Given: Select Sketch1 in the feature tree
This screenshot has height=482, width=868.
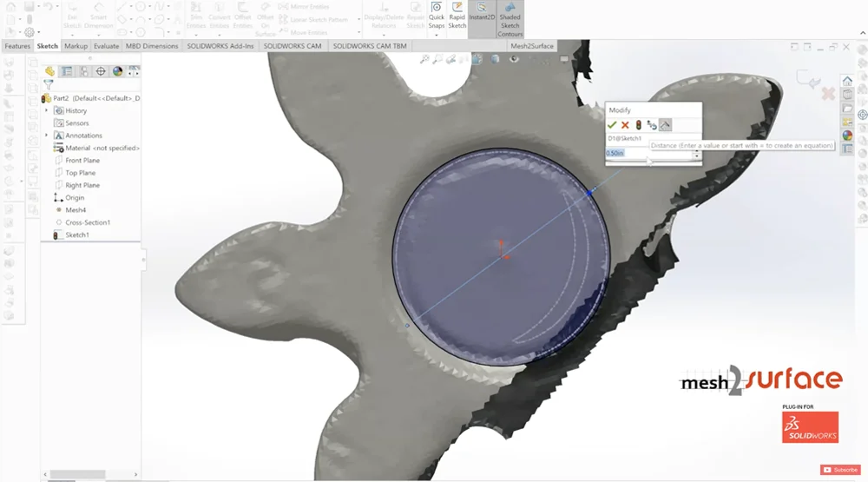Looking at the screenshot, I should [76, 234].
